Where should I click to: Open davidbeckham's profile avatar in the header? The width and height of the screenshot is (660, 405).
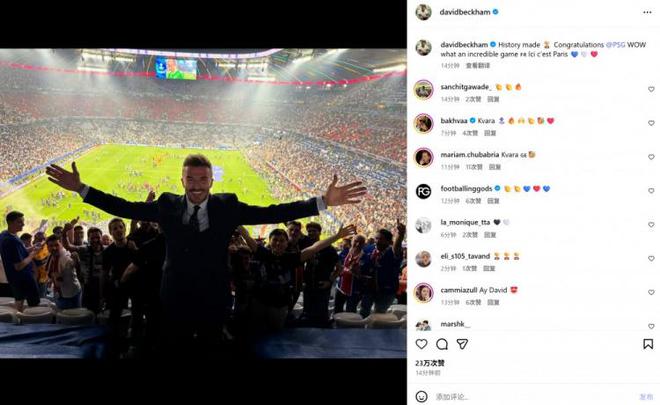pyautogui.click(x=423, y=12)
